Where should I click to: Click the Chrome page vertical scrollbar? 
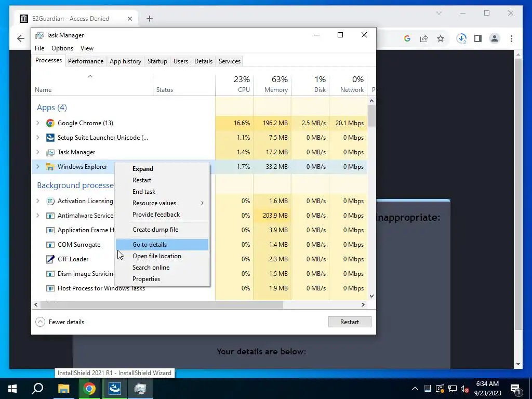coord(518,194)
